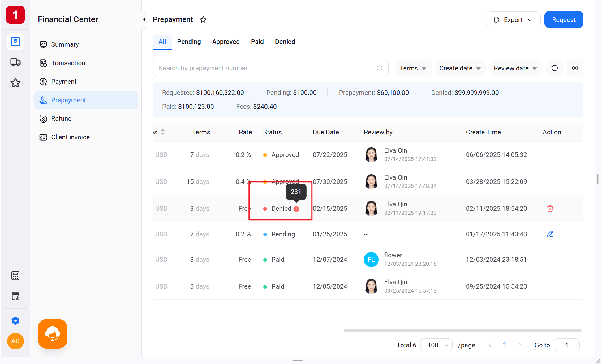The width and height of the screenshot is (602, 364).
Task: Open Transaction in the sidebar
Action: click(86, 63)
